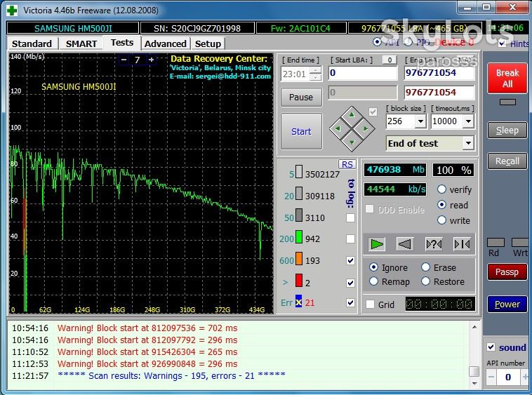Click the Pause button

coord(301,97)
